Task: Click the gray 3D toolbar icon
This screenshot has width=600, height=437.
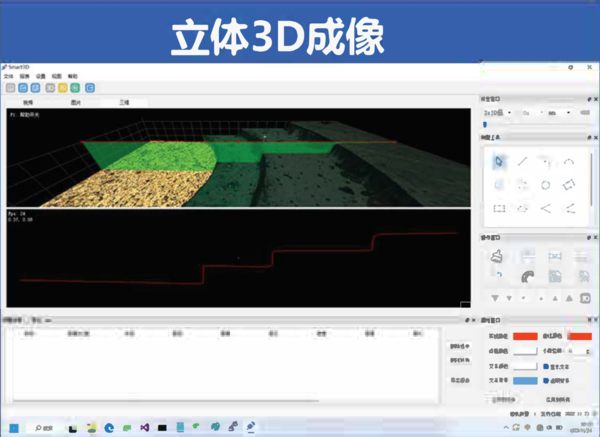Action: tap(50, 88)
